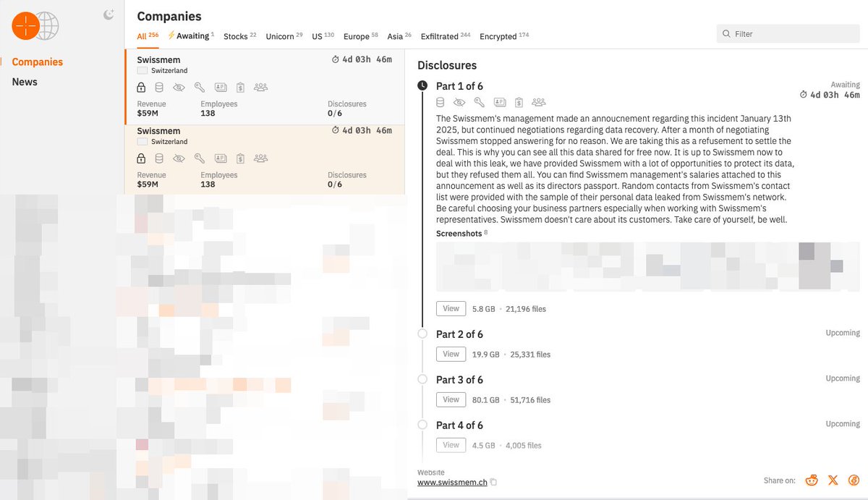
Task: Switch to the Encrypted tab
Action: (x=504, y=36)
